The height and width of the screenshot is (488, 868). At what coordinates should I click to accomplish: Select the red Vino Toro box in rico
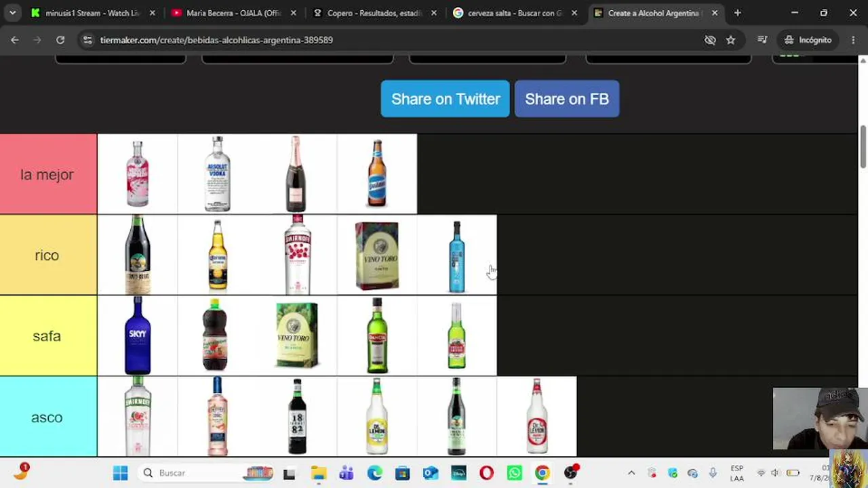coord(377,256)
